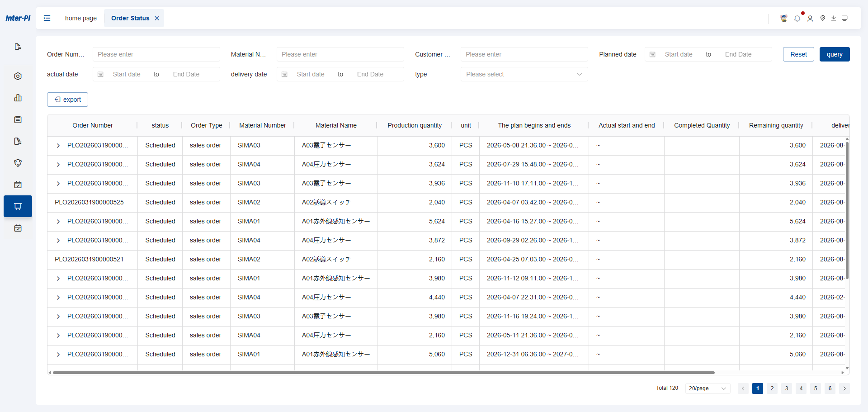Expand the order row with quantity 4,440
The image size is (868, 412).
(58, 298)
